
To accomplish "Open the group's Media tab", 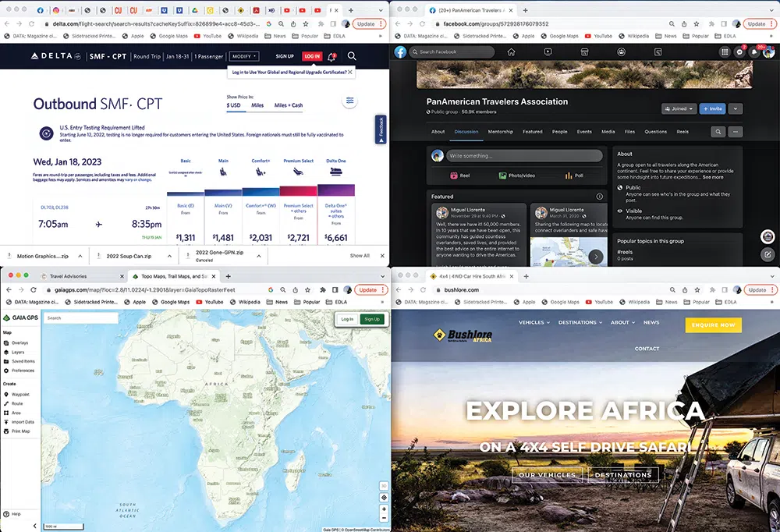I will [608, 132].
